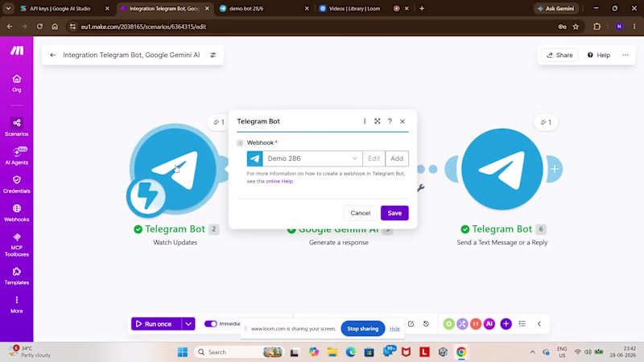This screenshot has height=362, width=644.
Task: Open scenario settings sliders icon
Action: coord(213,55)
